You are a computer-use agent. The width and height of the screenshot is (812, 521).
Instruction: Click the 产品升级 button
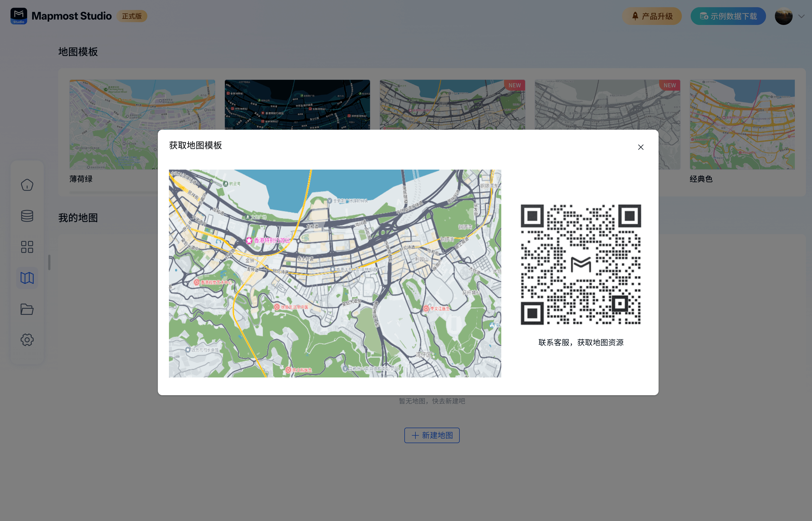[652, 16]
